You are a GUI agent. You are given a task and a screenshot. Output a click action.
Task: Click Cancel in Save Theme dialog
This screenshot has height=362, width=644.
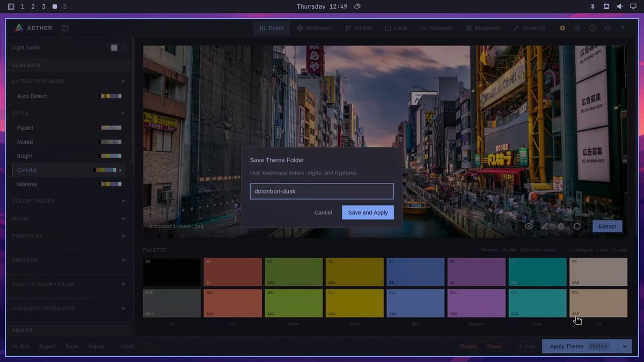click(x=323, y=212)
